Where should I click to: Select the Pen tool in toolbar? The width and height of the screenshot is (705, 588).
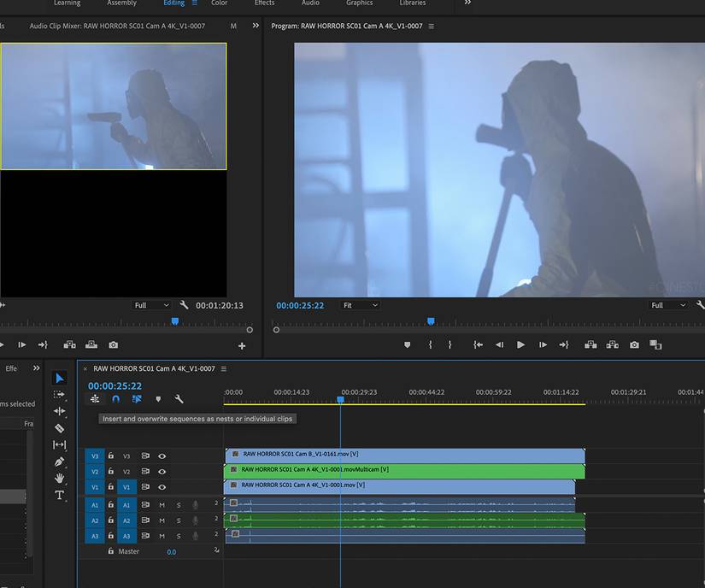point(60,462)
